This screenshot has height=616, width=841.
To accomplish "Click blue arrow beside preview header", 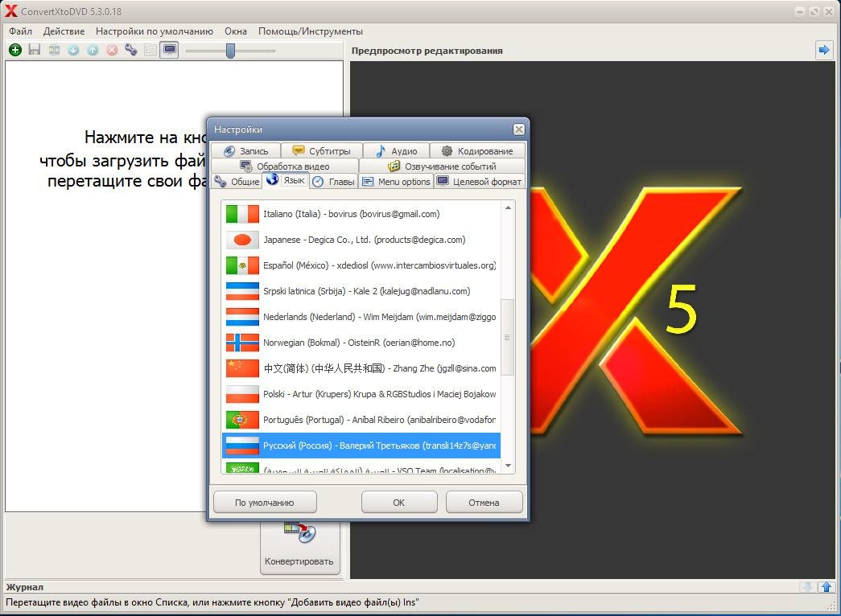I will tap(823, 51).
